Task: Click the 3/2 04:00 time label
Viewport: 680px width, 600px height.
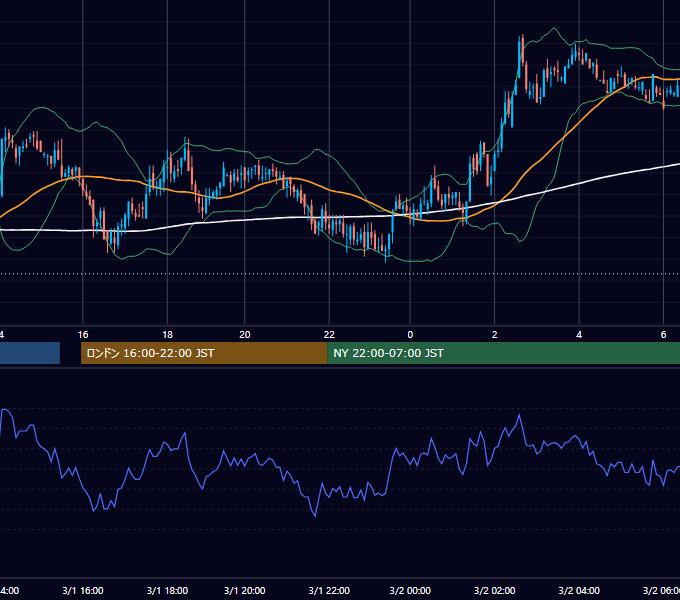Action: [579, 590]
